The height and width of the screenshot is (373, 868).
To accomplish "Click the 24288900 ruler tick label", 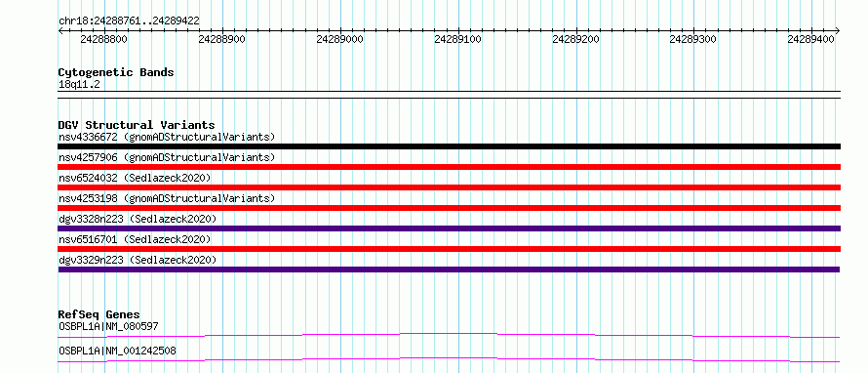I will [221, 39].
